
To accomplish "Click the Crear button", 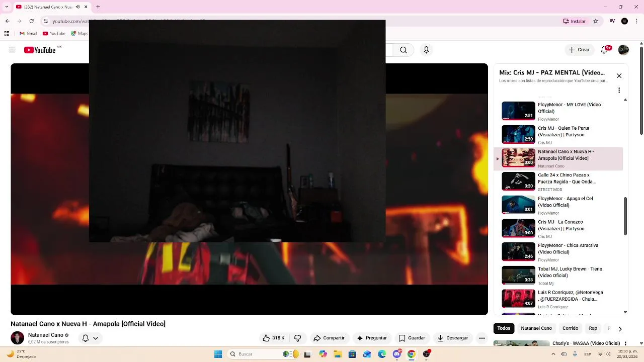I will [x=579, y=50].
